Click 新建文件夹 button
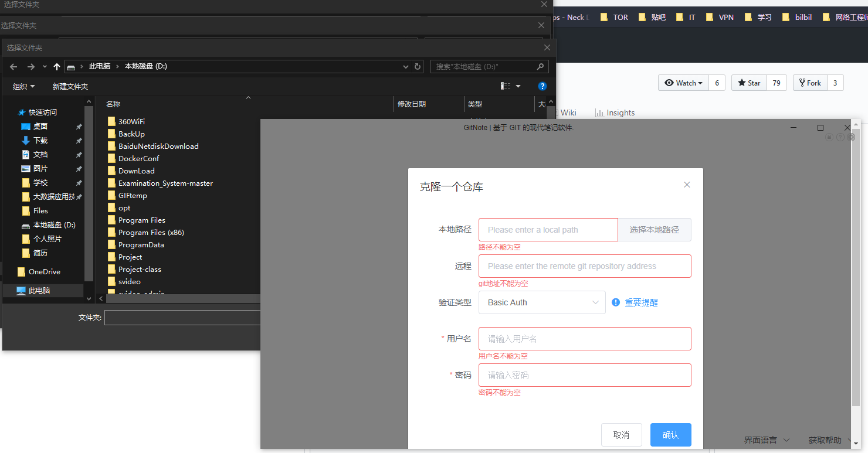The image size is (868, 453). pos(70,86)
